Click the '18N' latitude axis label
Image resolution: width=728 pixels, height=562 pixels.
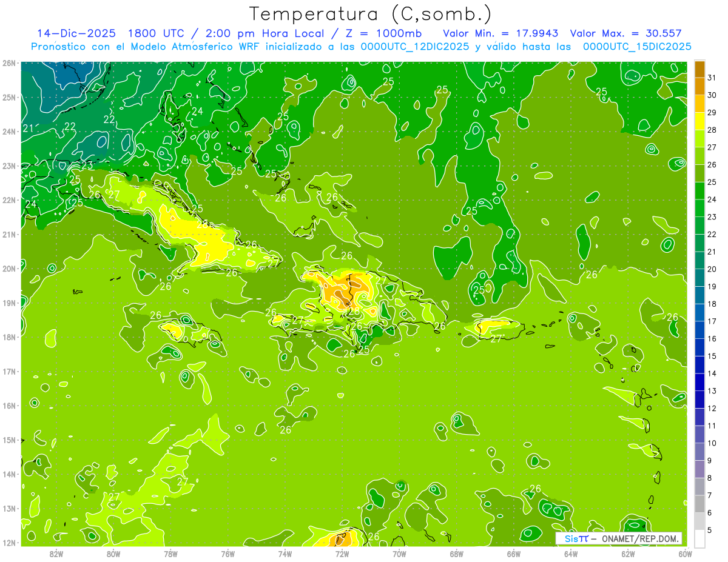tap(9, 337)
